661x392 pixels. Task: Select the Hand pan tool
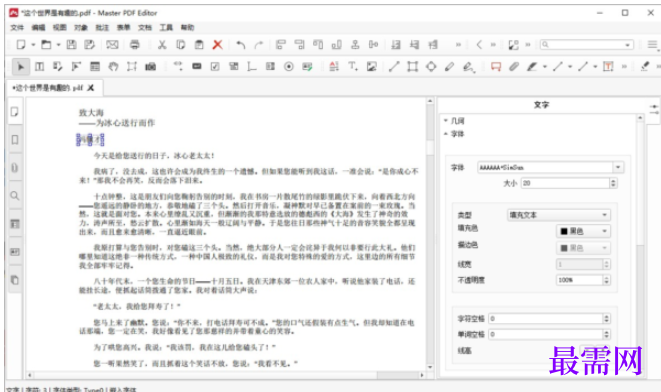pyautogui.click(x=113, y=67)
